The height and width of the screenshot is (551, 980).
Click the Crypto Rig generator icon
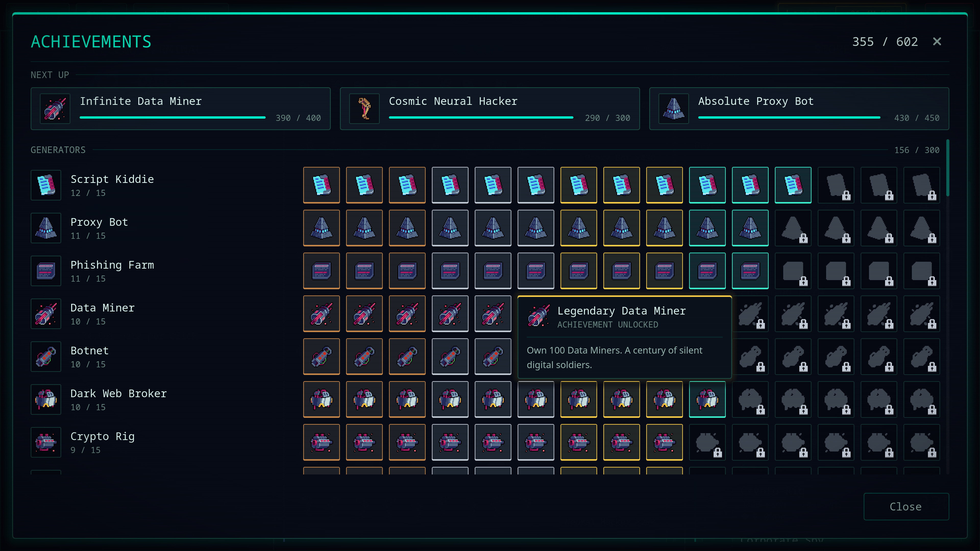click(x=46, y=442)
